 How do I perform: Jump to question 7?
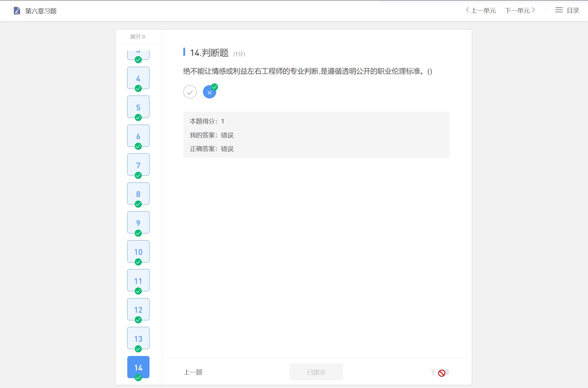138,165
